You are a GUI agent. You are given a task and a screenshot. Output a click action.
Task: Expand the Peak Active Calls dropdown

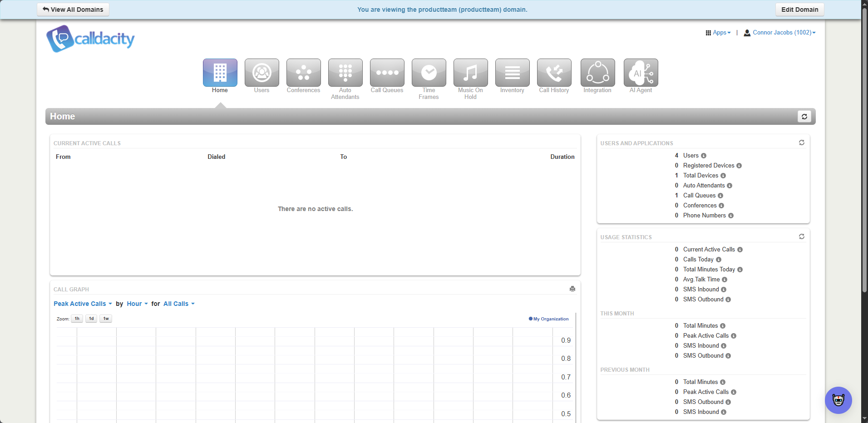[83, 304]
